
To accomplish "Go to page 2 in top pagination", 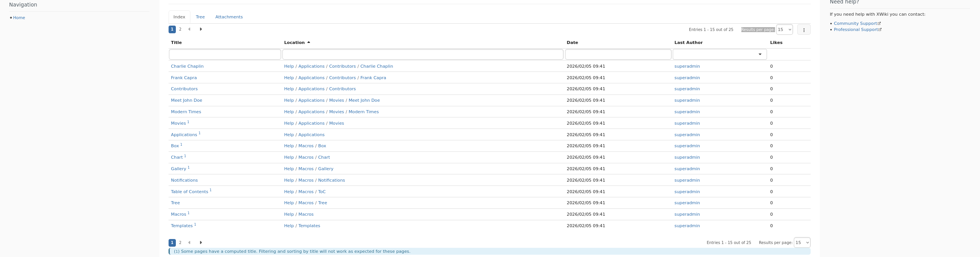I will click(180, 29).
